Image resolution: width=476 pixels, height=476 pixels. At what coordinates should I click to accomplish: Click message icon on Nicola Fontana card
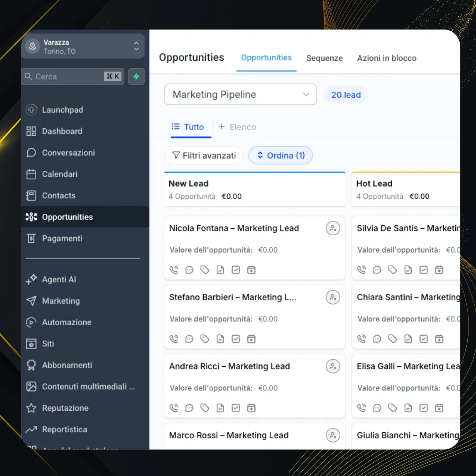click(189, 270)
